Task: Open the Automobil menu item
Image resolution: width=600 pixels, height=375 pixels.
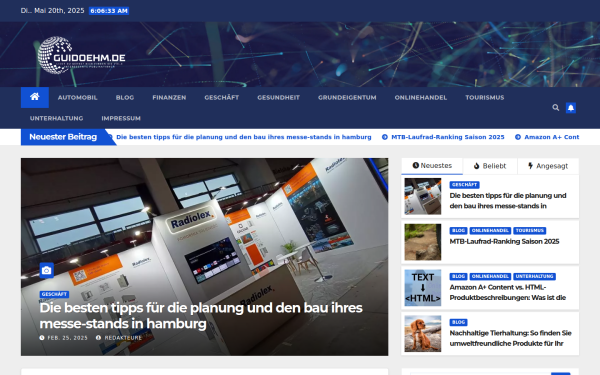Action: pos(78,98)
